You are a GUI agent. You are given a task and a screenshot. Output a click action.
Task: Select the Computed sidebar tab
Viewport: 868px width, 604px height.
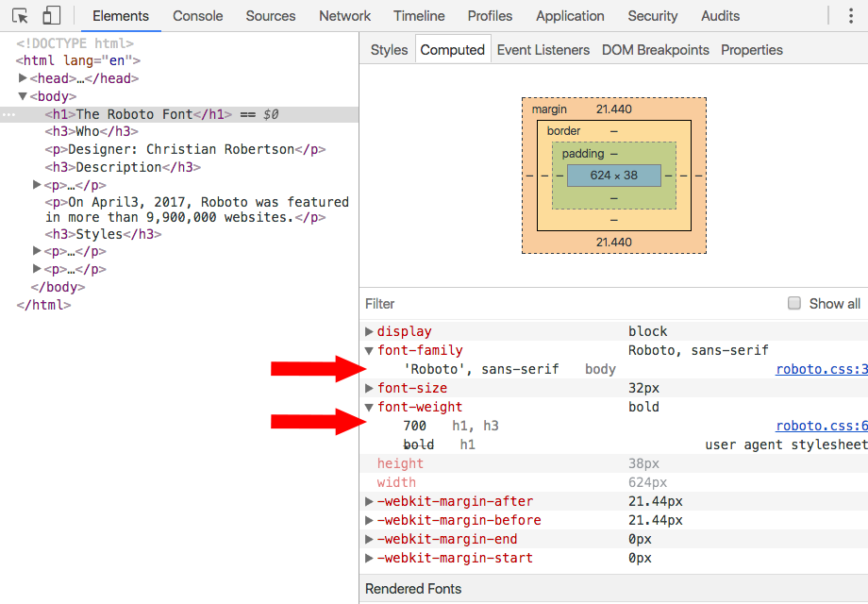[452, 50]
